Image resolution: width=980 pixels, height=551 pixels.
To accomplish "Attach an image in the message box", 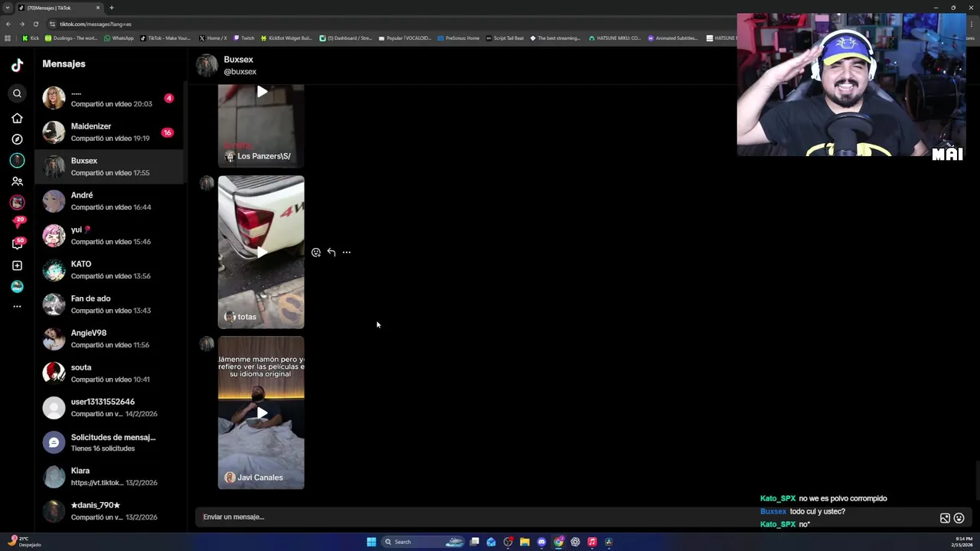I will 945,518.
